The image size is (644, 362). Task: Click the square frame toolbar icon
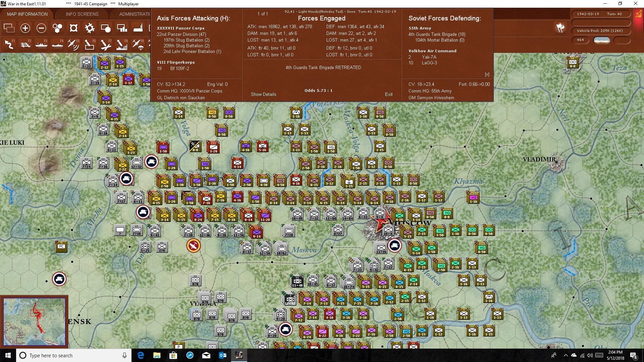click(x=73, y=28)
